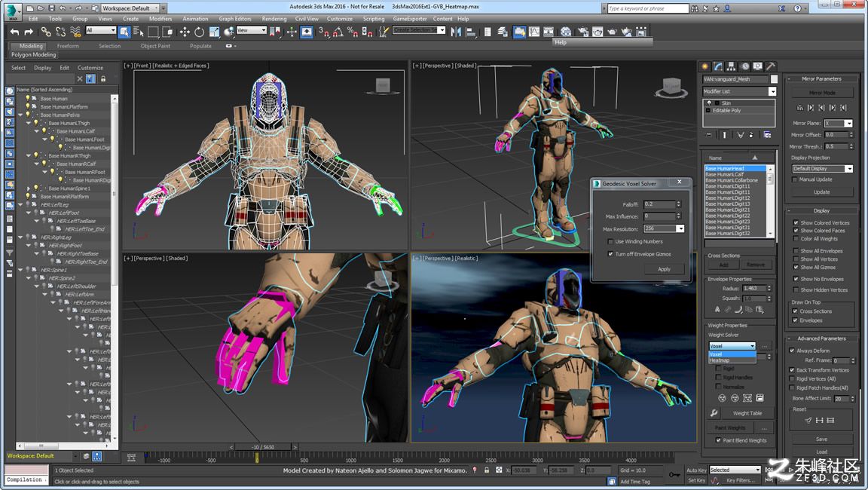Viewport: 868px width, 490px height.
Task: Uncheck Turn off Envelope Gizmos
Action: click(x=610, y=254)
